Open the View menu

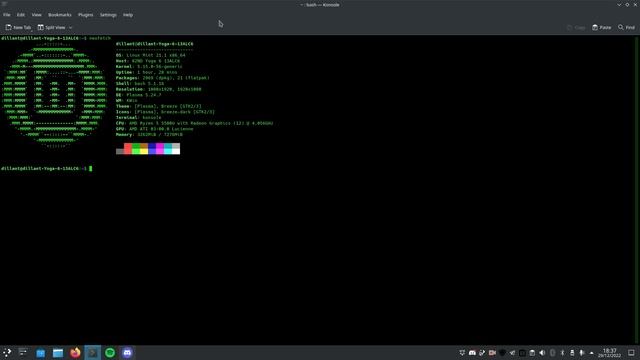pyautogui.click(x=36, y=15)
